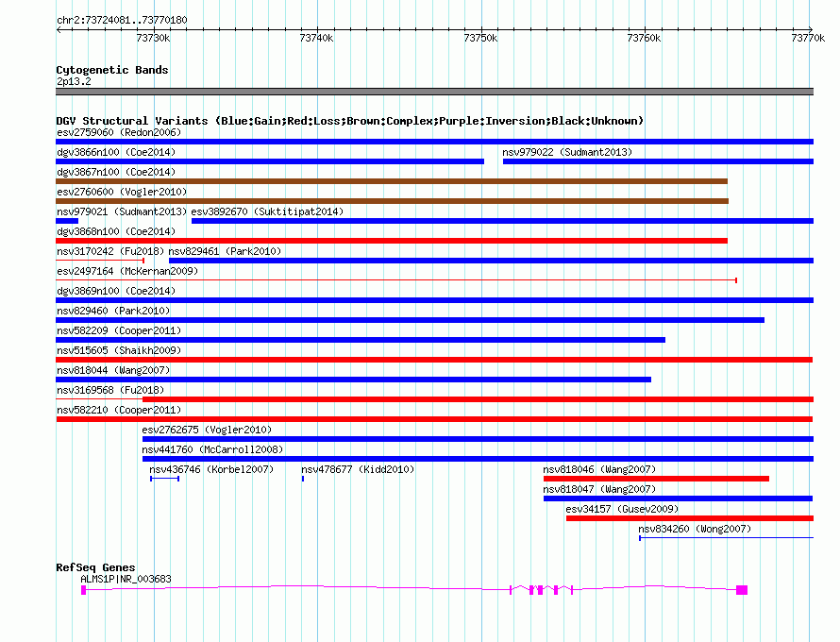Open the nsv979022 (Sudmant2013) variant label
840x642 pixels.
tap(567, 152)
